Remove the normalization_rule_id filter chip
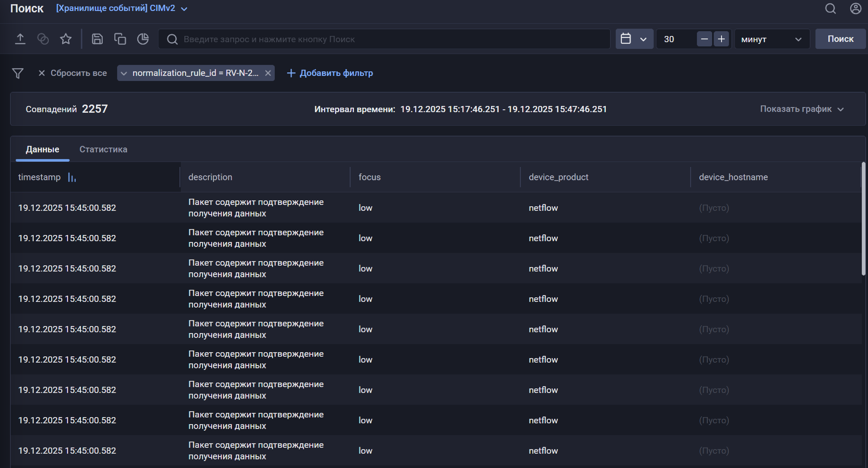Viewport: 868px width, 468px height. [x=268, y=73]
